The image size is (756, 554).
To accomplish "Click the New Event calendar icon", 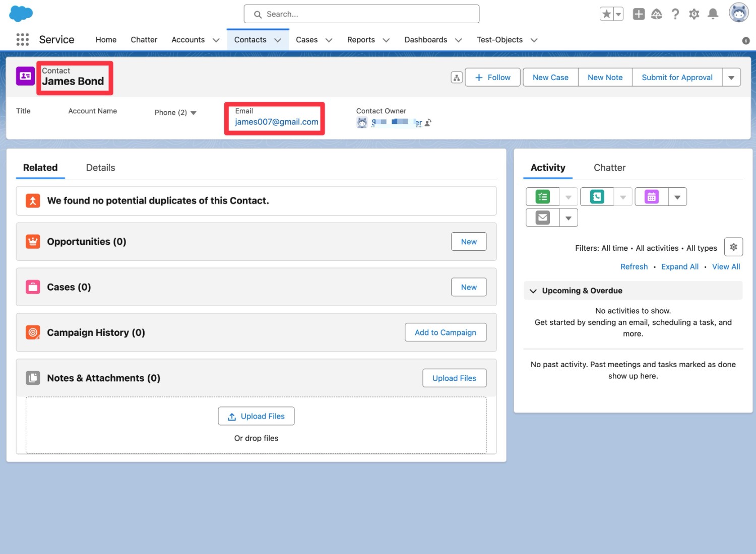I will [x=652, y=197].
